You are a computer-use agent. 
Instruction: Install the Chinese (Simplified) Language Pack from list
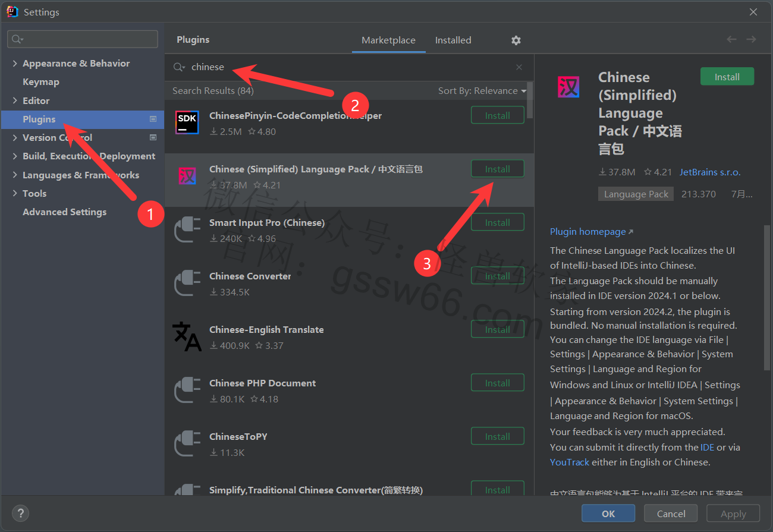497,169
